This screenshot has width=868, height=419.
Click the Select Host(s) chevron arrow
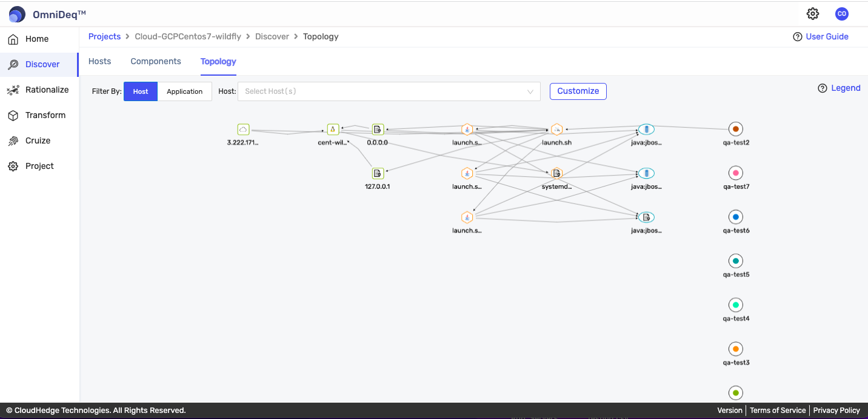coord(530,91)
